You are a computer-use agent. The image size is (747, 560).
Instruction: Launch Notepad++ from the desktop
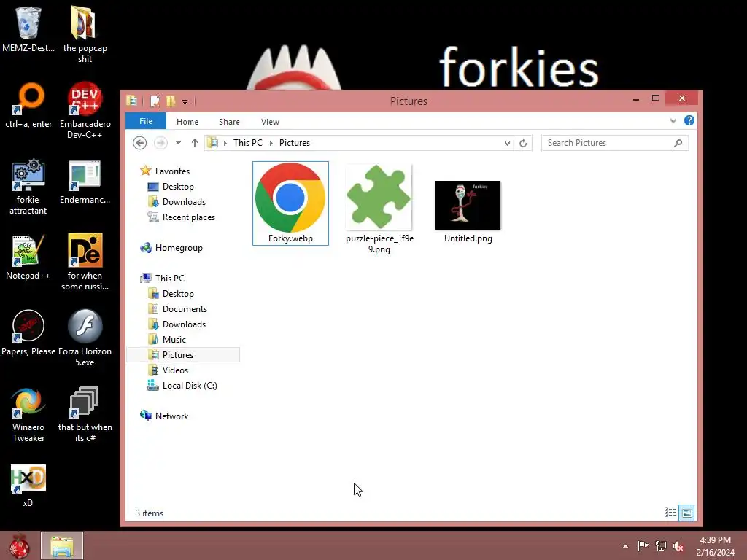pos(28,257)
